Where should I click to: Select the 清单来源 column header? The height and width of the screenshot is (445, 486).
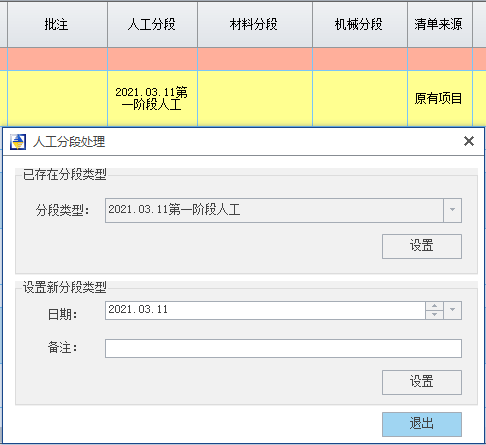click(x=440, y=24)
